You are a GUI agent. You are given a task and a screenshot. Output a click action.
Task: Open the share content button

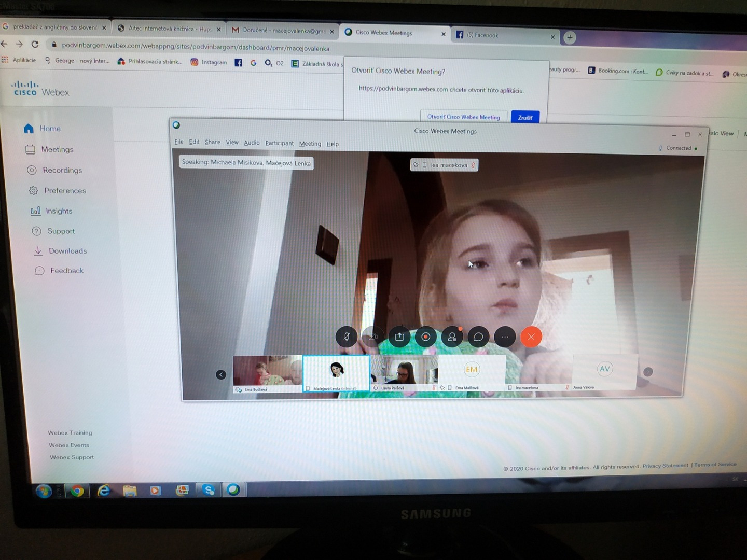399,337
